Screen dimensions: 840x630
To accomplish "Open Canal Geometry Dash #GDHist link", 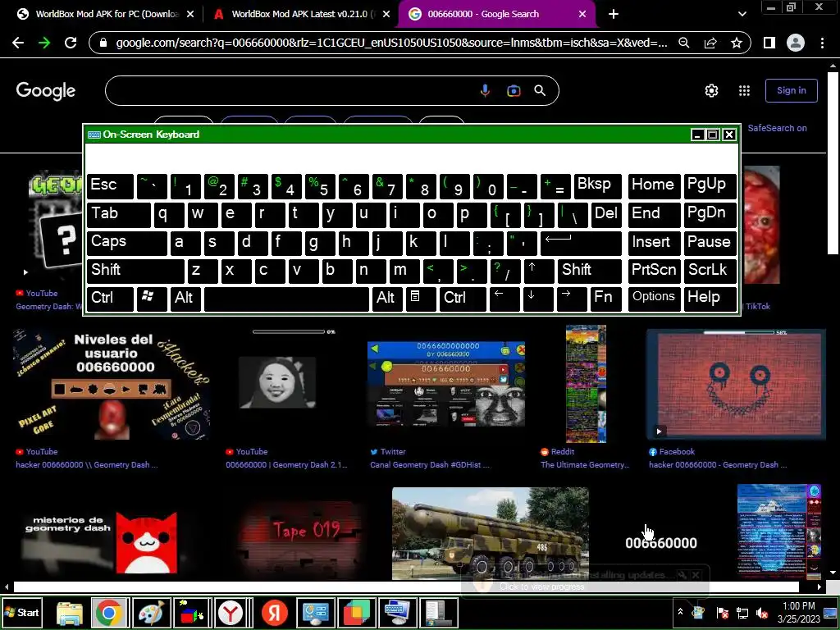I will 430,465.
